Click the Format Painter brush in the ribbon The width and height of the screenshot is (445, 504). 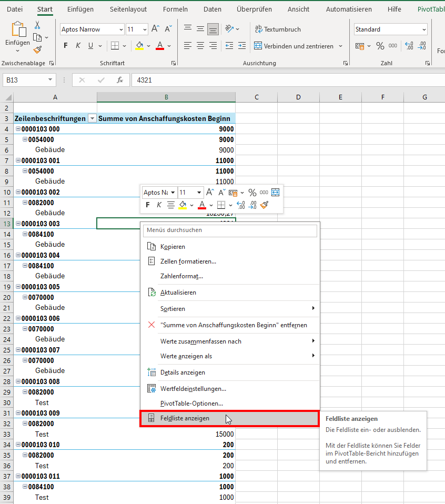37,50
